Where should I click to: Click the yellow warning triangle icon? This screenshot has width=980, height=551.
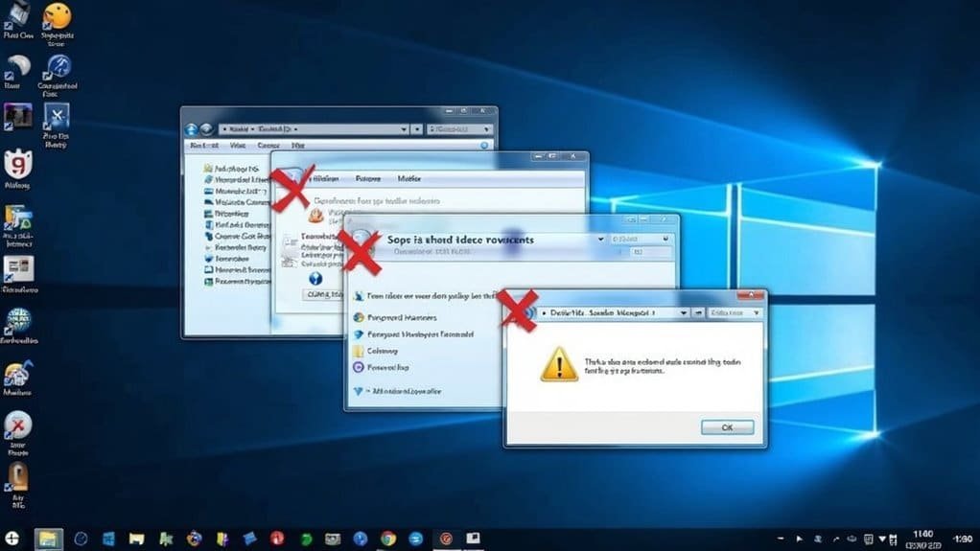(559, 364)
